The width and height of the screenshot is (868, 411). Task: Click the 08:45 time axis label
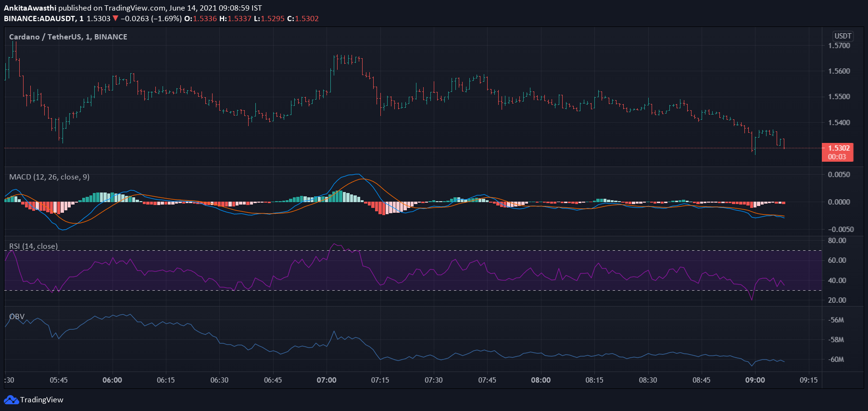(x=702, y=380)
